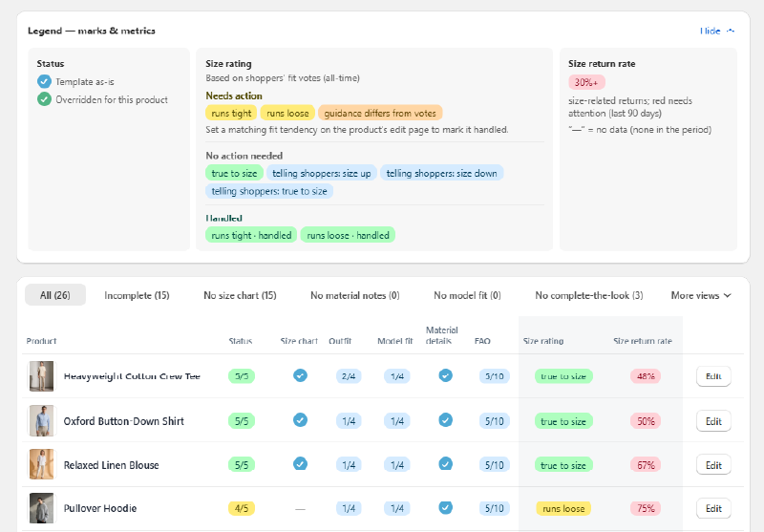The height and width of the screenshot is (532, 764).
Task: Click material details checkmark for Pullover Hoodie
Action: 445,507
